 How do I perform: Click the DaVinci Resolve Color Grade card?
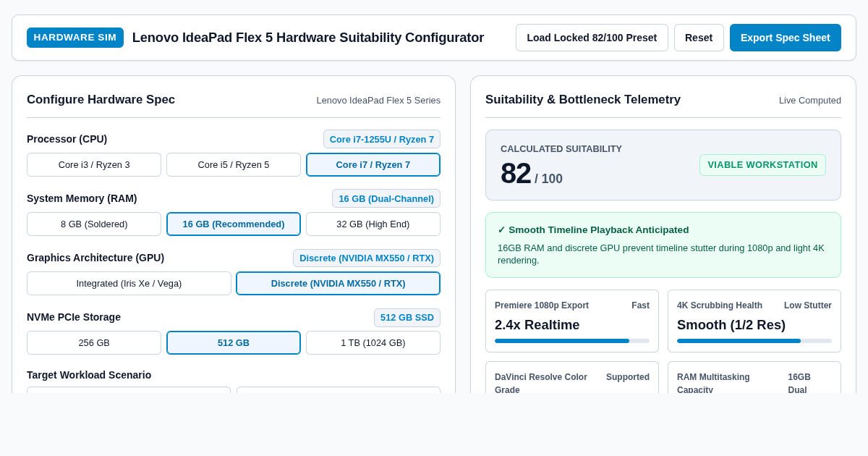click(x=572, y=377)
